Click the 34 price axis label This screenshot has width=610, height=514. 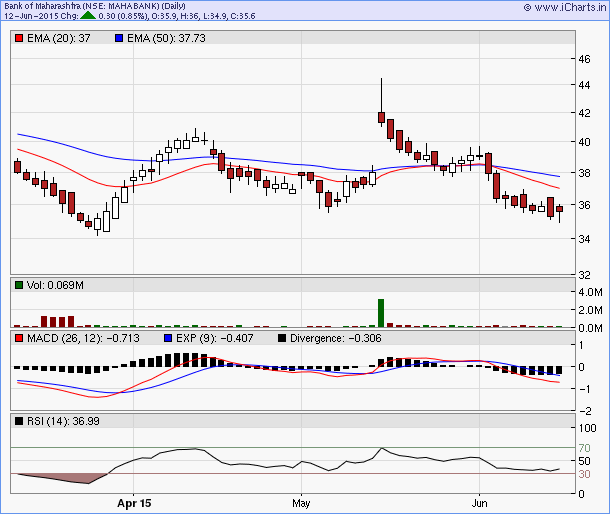(584, 239)
